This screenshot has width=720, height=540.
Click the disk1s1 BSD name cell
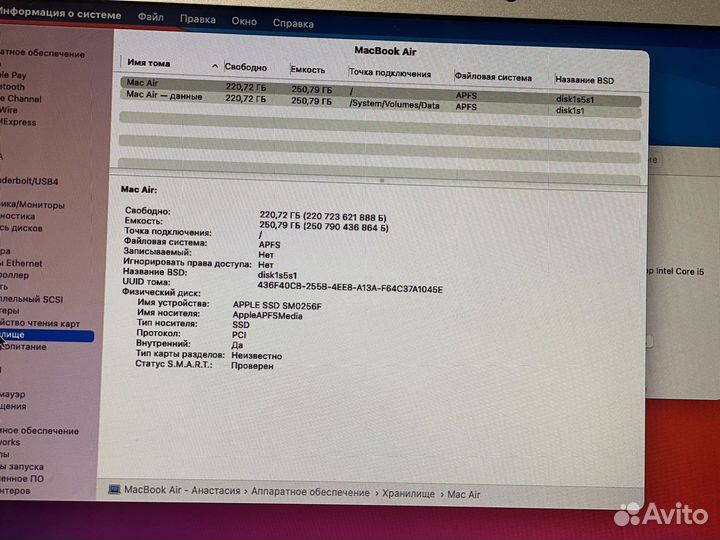point(570,111)
